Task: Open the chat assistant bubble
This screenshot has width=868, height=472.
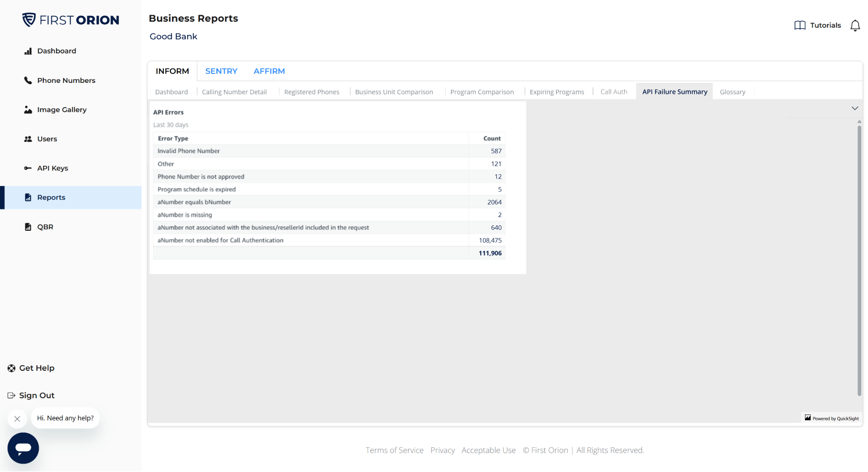Action: [x=23, y=448]
